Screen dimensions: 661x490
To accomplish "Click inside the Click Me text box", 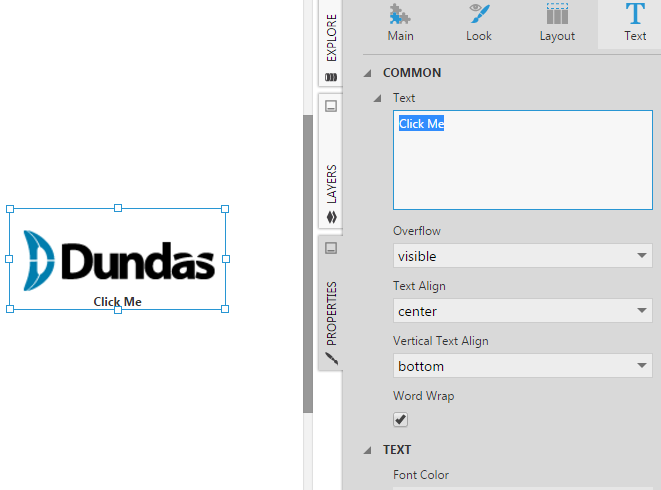I will (x=523, y=160).
